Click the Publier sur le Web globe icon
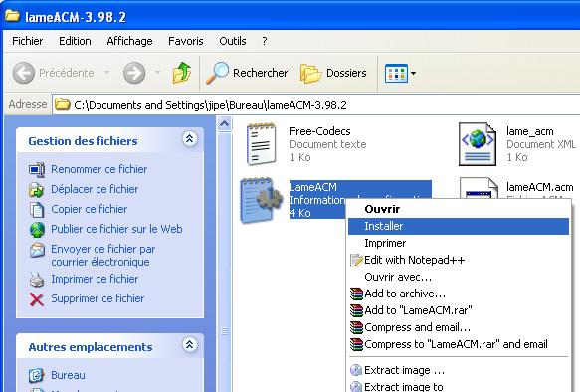 [x=37, y=229]
